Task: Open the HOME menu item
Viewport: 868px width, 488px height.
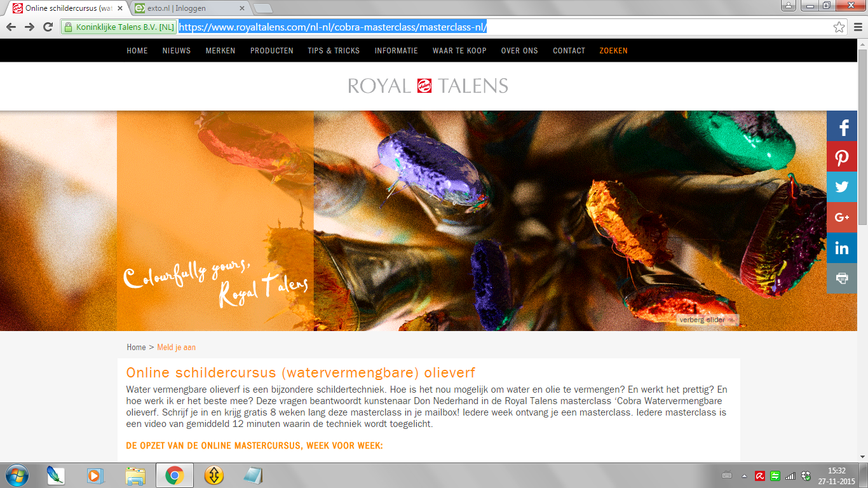Action: tap(137, 51)
